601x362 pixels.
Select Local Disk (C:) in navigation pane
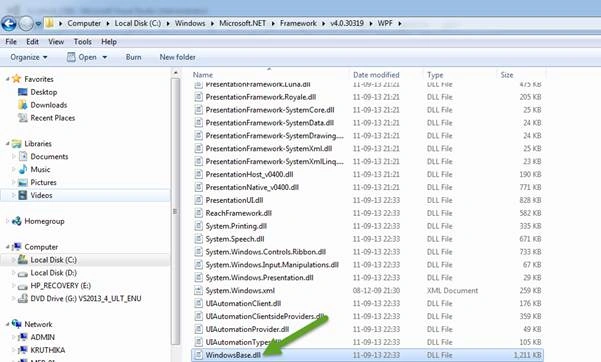pyautogui.click(x=53, y=260)
